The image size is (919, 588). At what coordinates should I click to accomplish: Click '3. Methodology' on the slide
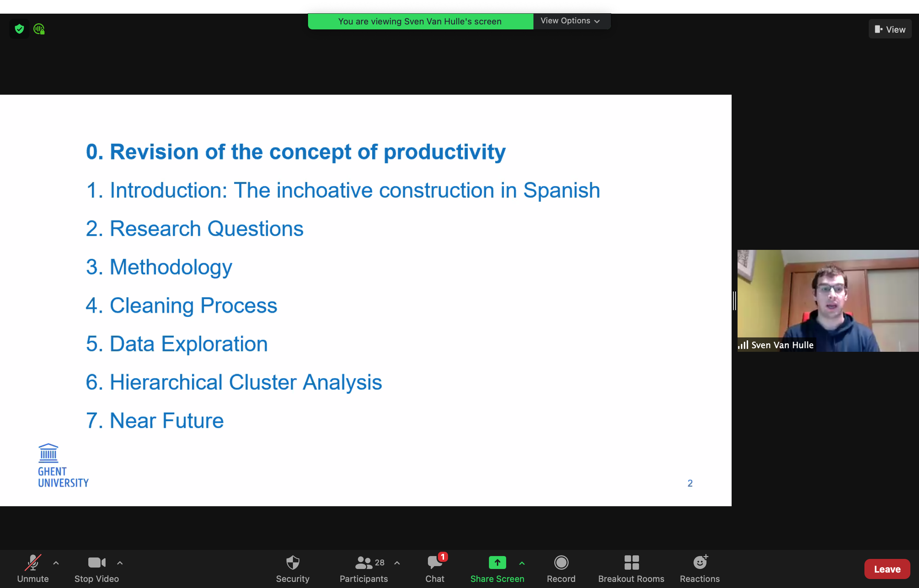click(x=159, y=267)
